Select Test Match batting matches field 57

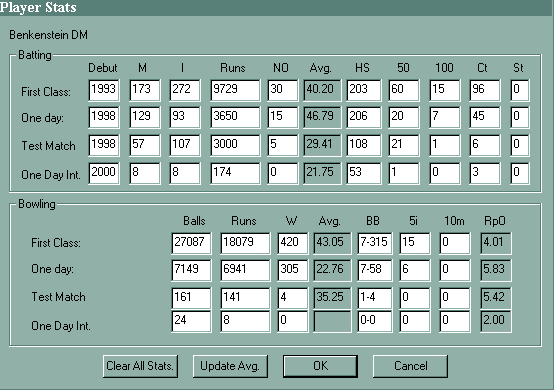point(145,145)
